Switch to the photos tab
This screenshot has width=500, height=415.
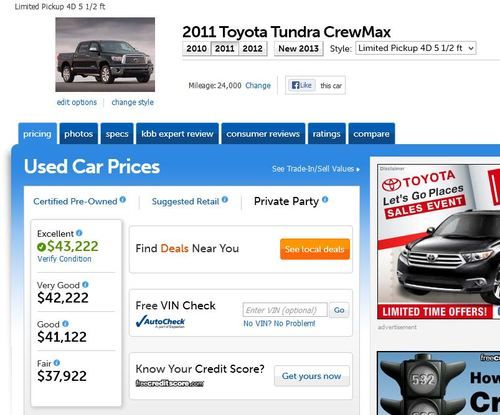[79, 134]
